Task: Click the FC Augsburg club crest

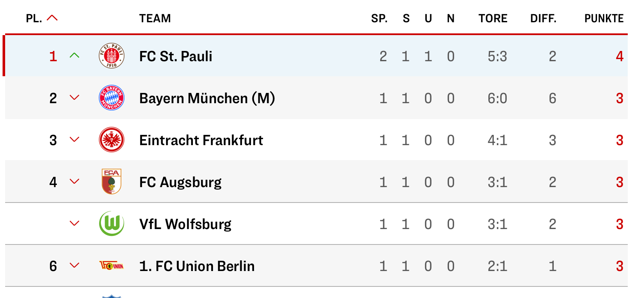Action: (111, 182)
